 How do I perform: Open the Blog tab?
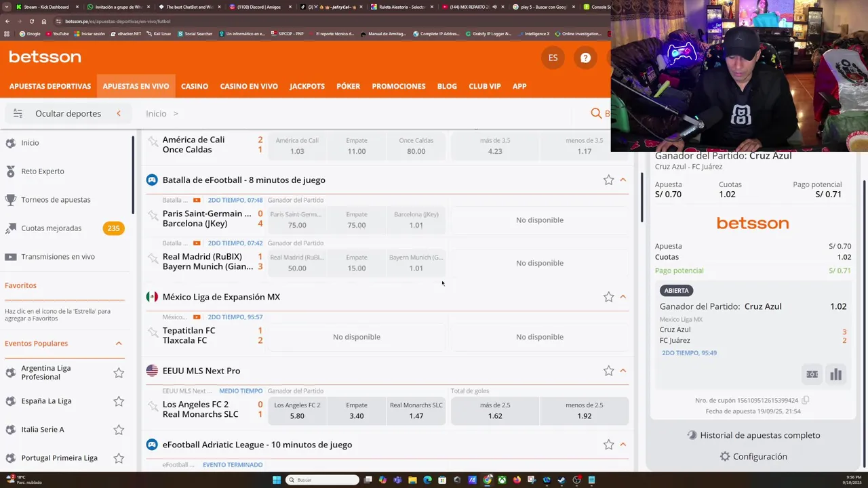pyautogui.click(x=447, y=86)
